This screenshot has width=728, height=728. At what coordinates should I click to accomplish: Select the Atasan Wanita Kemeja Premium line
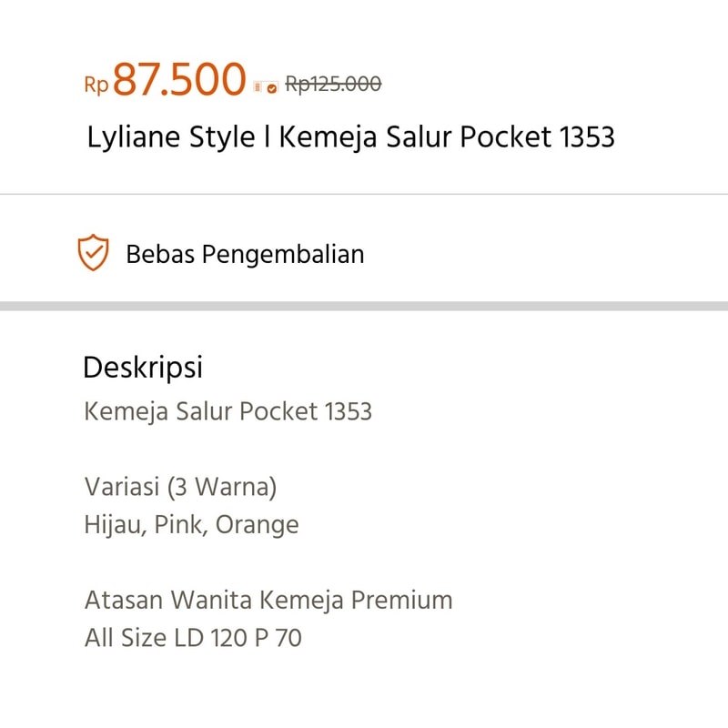(268, 600)
